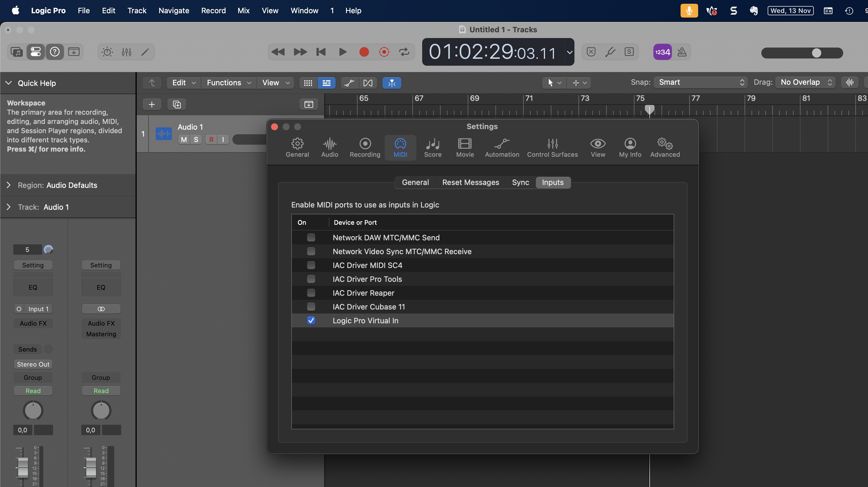Enable the Count-in 1234 button
The image size is (868, 487).
click(662, 52)
